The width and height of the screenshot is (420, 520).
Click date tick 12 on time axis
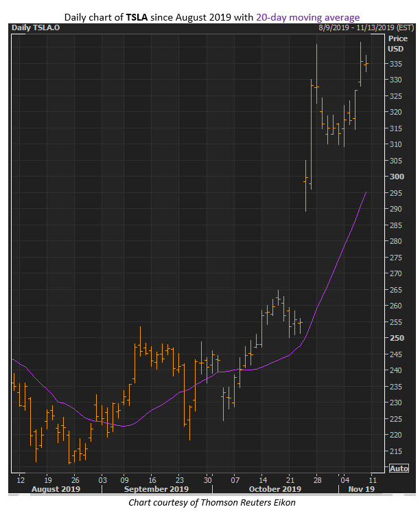coord(21,480)
